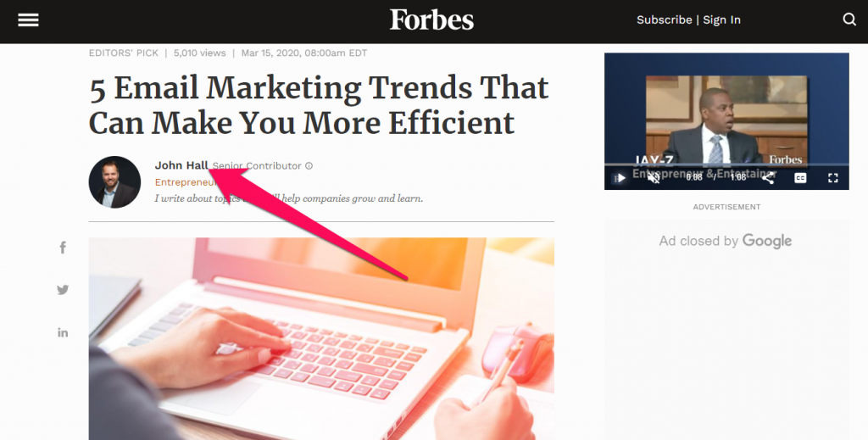Open the Forbes logo homepage
This screenshot has height=440, width=868.
click(x=431, y=20)
